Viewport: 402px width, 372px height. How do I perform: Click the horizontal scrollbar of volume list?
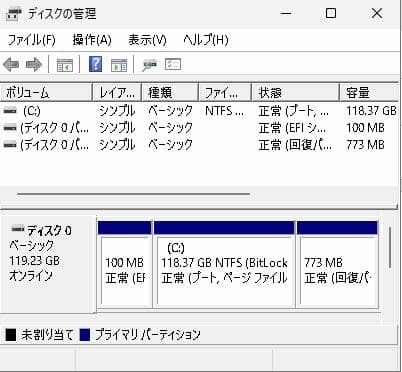click(133, 193)
